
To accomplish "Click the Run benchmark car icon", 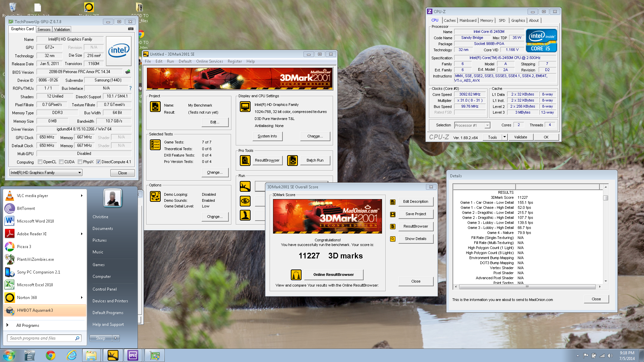I will click(x=245, y=186).
